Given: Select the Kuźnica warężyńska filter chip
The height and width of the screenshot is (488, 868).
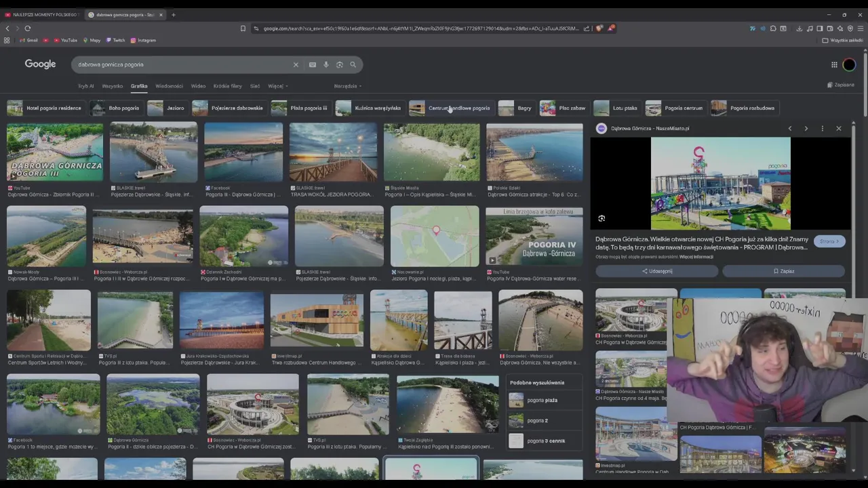Looking at the screenshot, I should click(x=369, y=108).
